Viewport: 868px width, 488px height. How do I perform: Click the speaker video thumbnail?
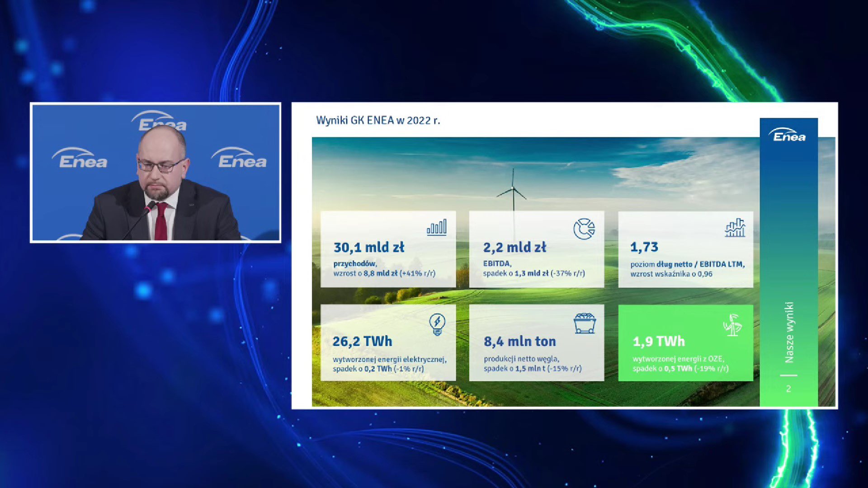tap(156, 173)
